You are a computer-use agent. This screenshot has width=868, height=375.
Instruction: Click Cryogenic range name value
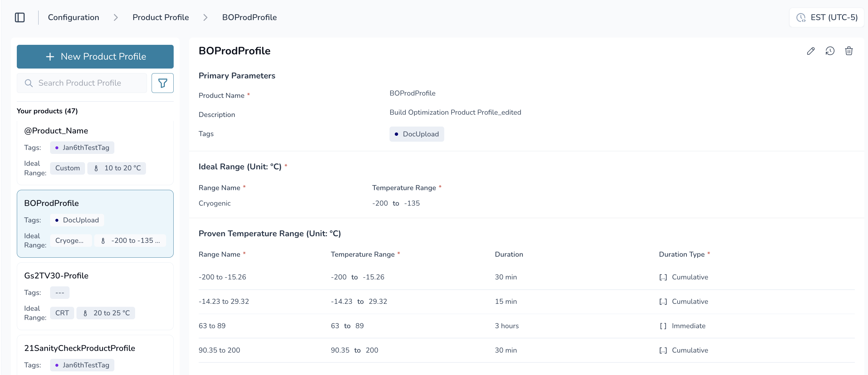[x=215, y=203]
